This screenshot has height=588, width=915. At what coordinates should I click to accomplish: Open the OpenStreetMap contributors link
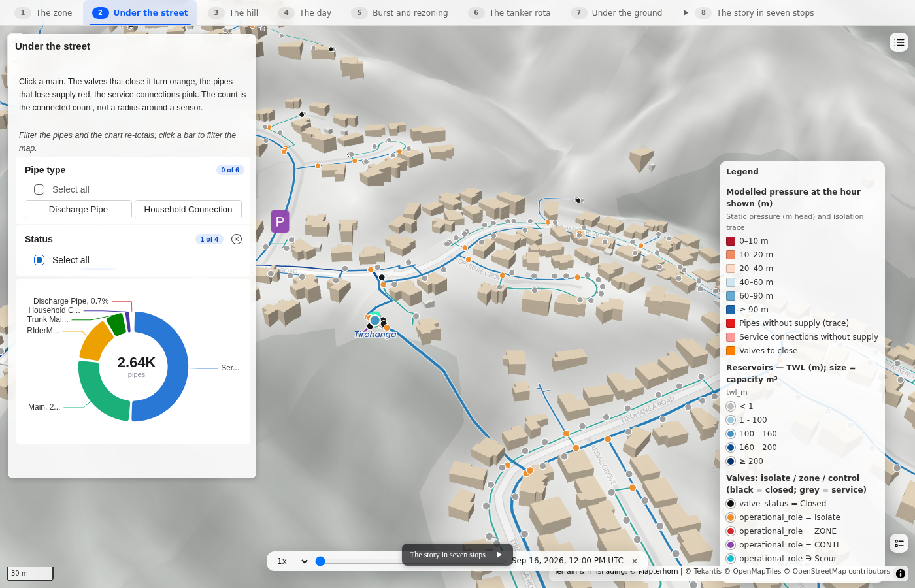(x=841, y=571)
